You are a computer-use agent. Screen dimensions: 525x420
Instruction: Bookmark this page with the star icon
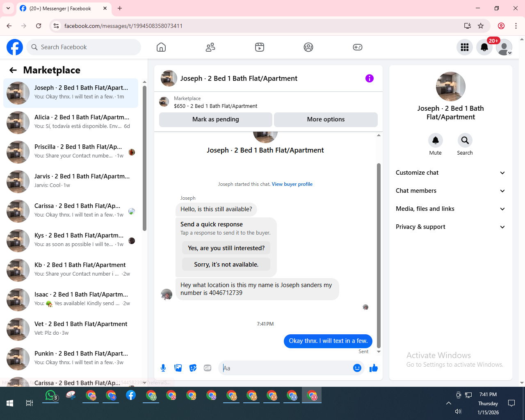(x=481, y=26)
